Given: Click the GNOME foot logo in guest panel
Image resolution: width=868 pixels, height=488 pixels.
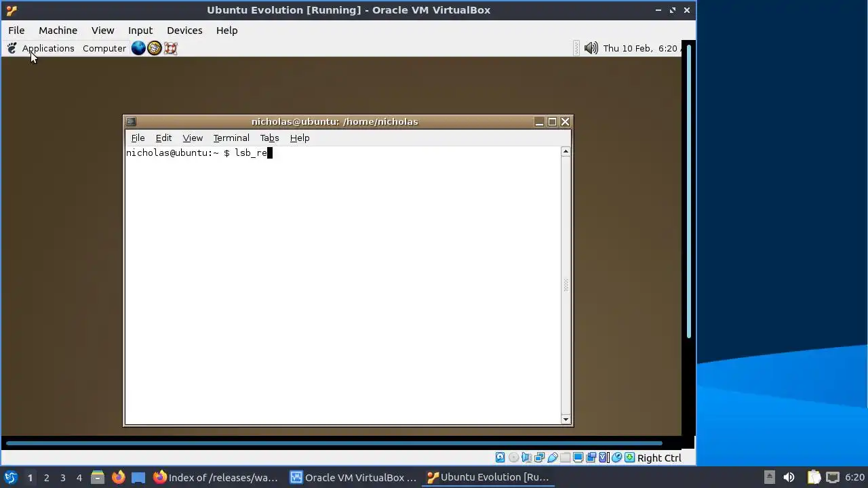Looking at the screenshot, I should [12, 48].
